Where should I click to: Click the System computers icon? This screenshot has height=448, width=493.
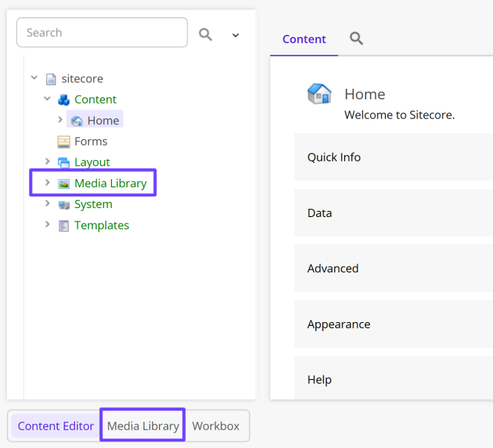click(x=64, y=205)
